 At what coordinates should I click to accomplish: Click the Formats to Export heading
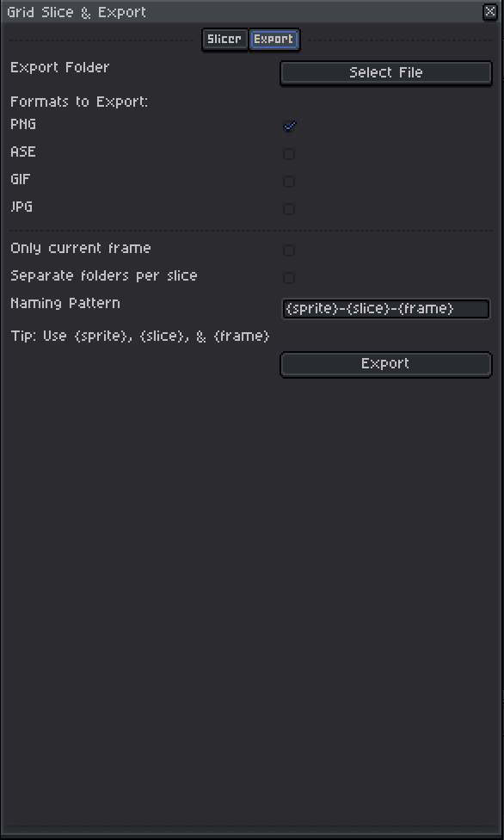(79, 102)
